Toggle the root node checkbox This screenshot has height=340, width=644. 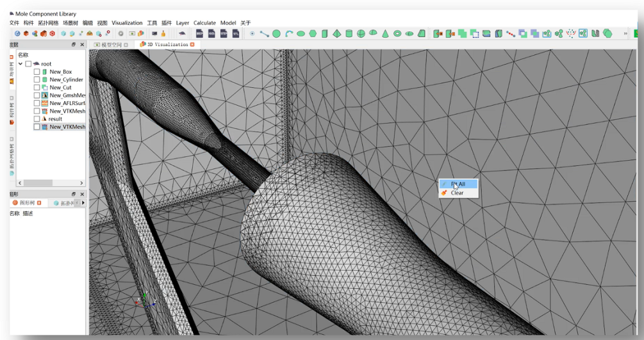28,63
